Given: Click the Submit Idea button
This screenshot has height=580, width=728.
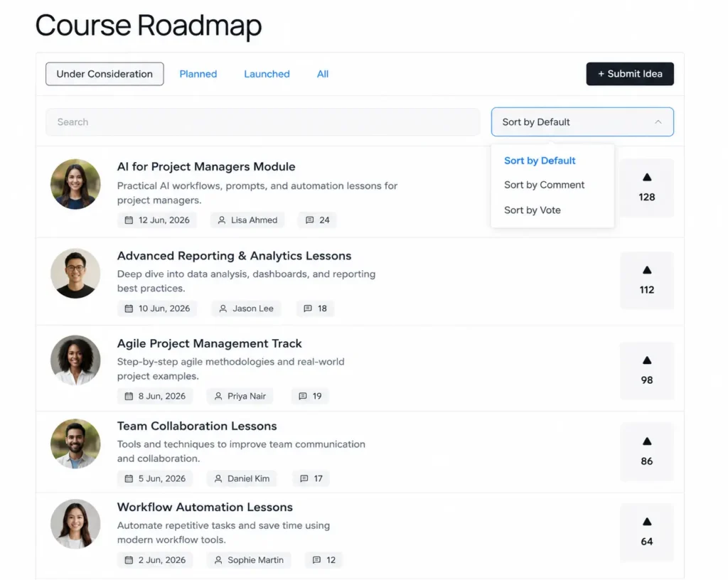Looking at the screenshot, I should pos(630,74).
